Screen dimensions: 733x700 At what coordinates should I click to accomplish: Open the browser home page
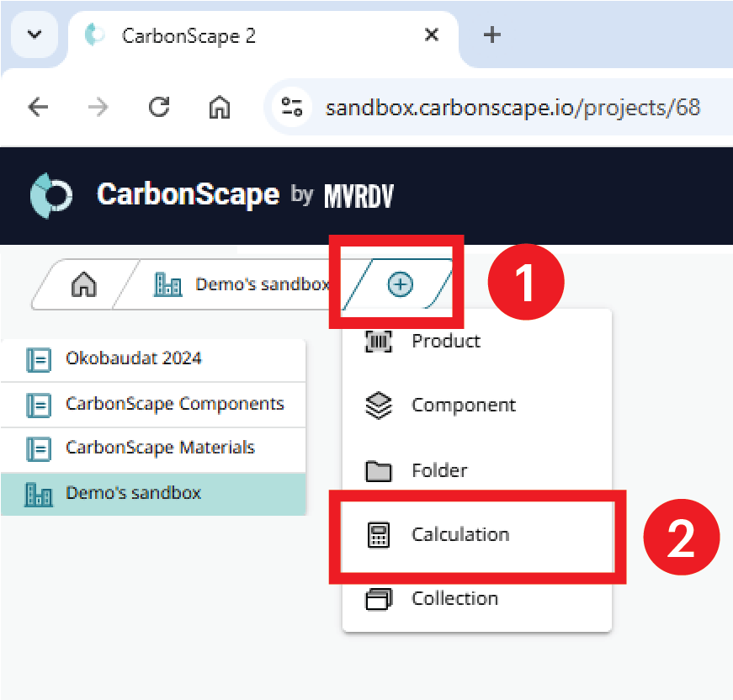220,107
